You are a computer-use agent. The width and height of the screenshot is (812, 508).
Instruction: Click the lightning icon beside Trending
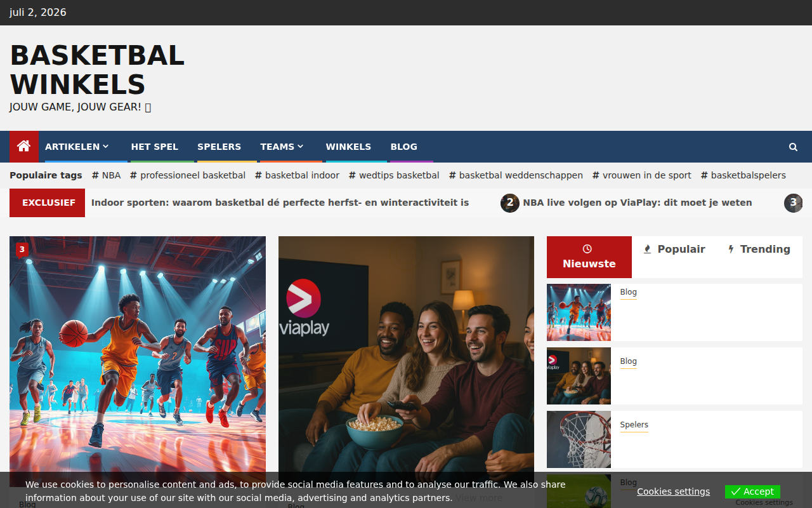point(731,249)
